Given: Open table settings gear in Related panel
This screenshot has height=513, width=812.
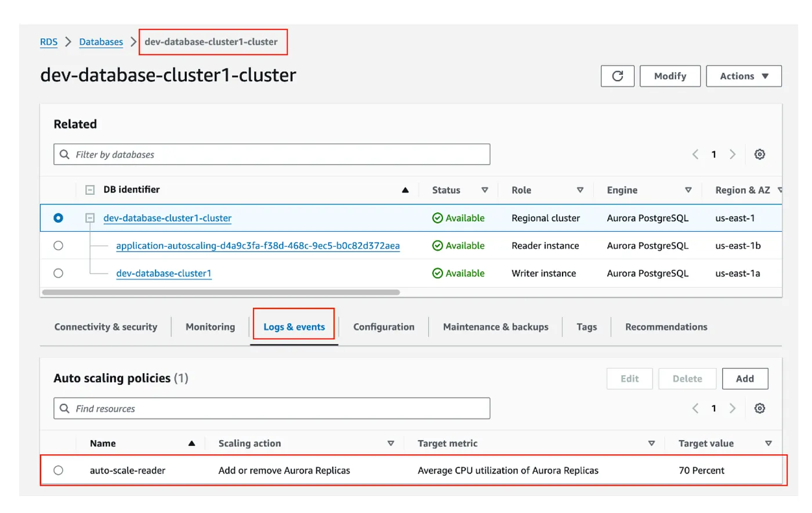Looking at the screenshot, I should click(759, 154).
